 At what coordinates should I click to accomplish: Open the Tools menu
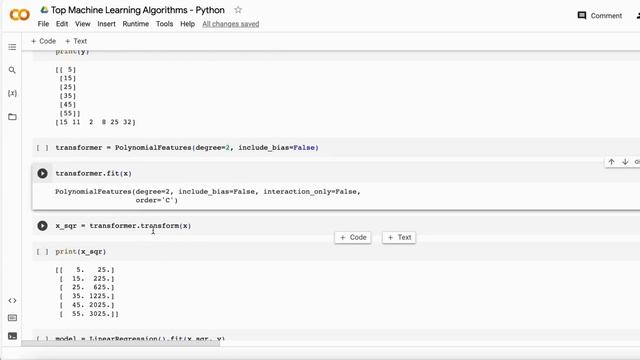(164, 24)
